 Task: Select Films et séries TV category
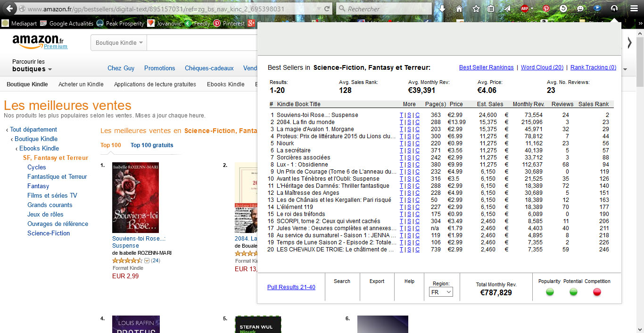click(x=52, y=196)
